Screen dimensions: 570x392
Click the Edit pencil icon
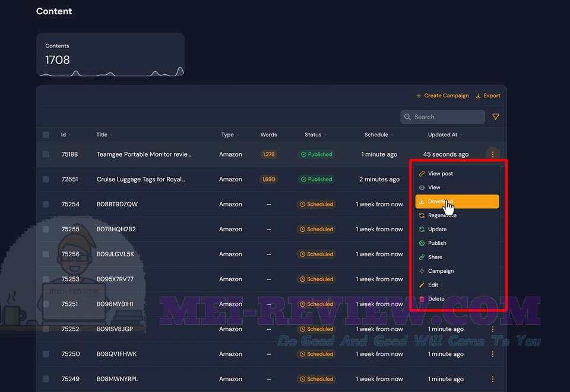422,285
